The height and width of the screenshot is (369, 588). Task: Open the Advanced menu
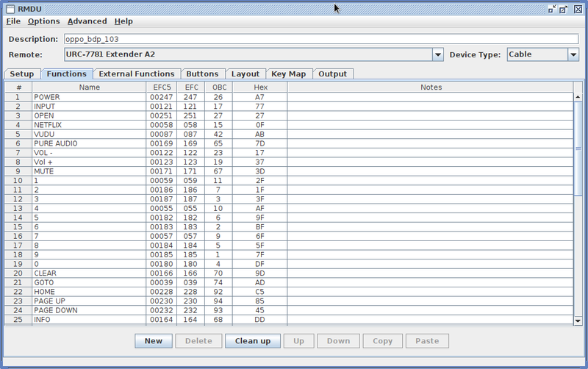pos(87,21)
